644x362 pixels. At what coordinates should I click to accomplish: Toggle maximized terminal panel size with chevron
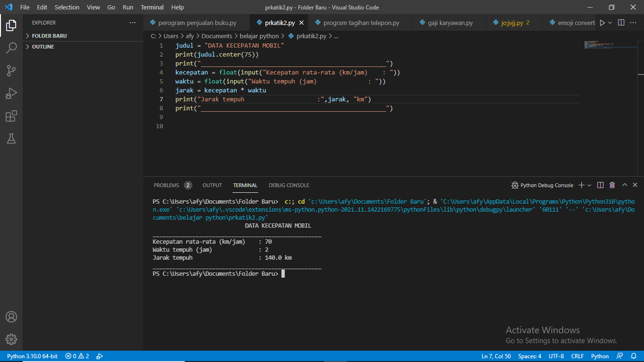tap(625, 185)
